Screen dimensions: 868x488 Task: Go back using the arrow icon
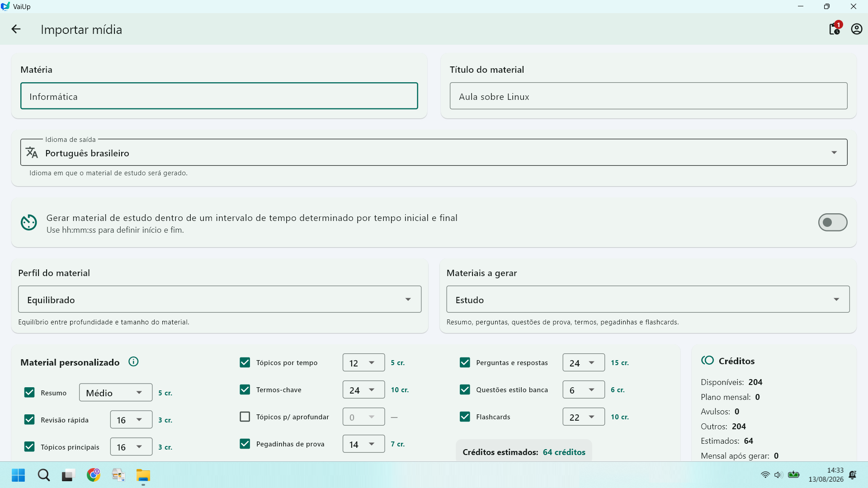[x=16, y=29]
